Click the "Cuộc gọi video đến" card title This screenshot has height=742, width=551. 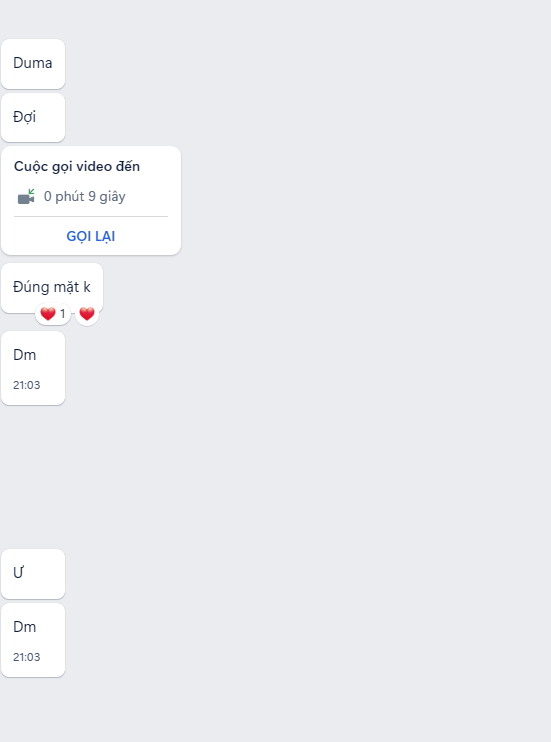77,167
